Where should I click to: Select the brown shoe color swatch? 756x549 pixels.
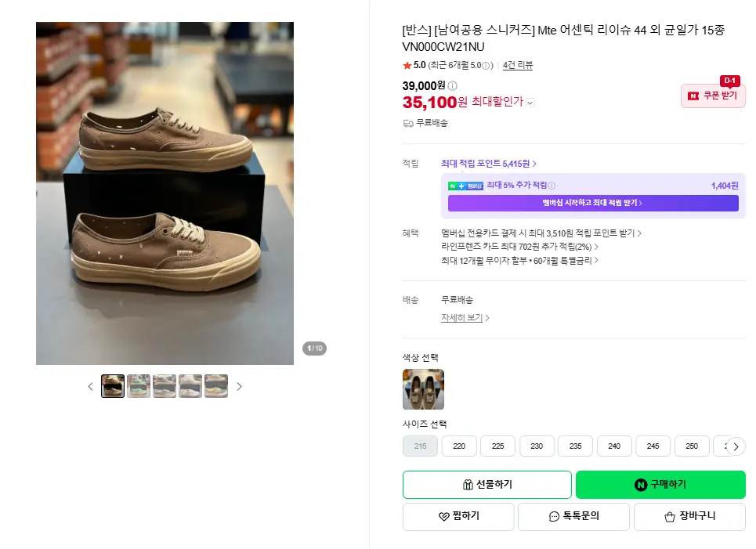tap(423, 389)
